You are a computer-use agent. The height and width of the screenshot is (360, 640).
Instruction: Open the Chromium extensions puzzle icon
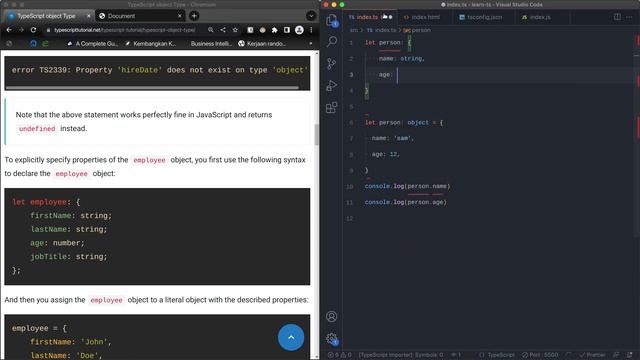[x=275, y=30]
